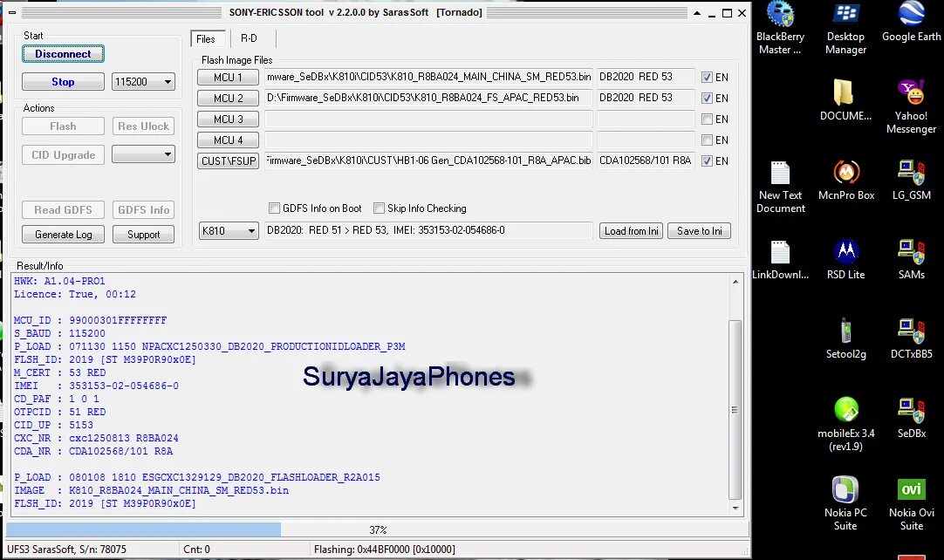The image size is (944, 560).
Task: Open the New Text Document file icon
Action: coord(780,174)
